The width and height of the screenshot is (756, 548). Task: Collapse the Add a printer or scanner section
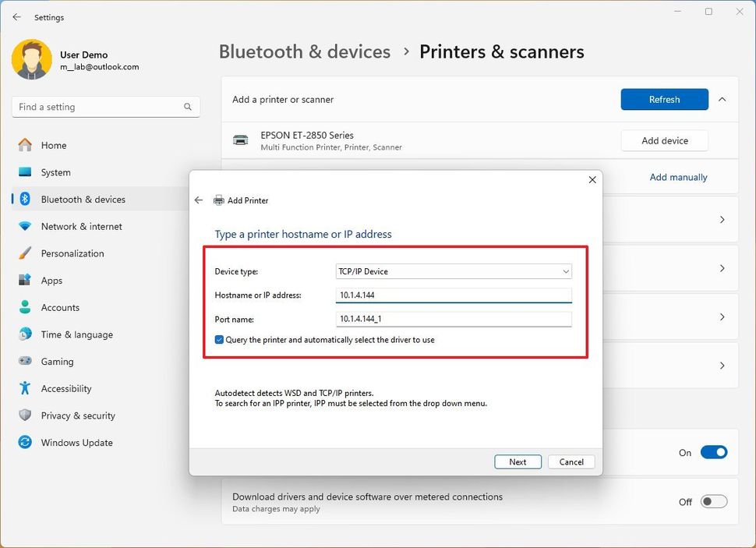(723, 100)
